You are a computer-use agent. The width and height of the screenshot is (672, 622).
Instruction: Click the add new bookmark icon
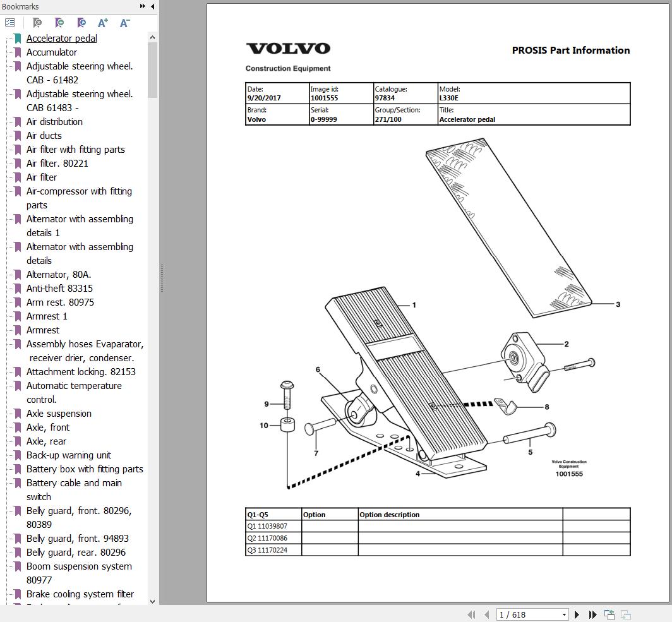point(59,22)
